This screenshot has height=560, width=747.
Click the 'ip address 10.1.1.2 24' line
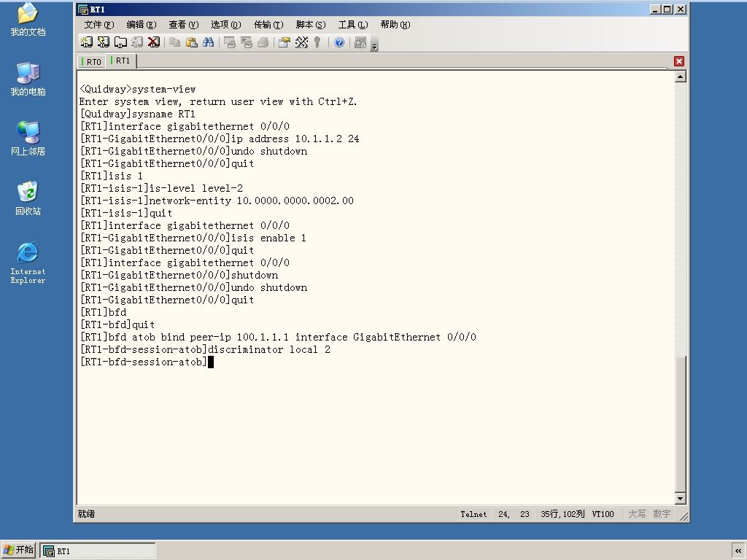(220, 139)
